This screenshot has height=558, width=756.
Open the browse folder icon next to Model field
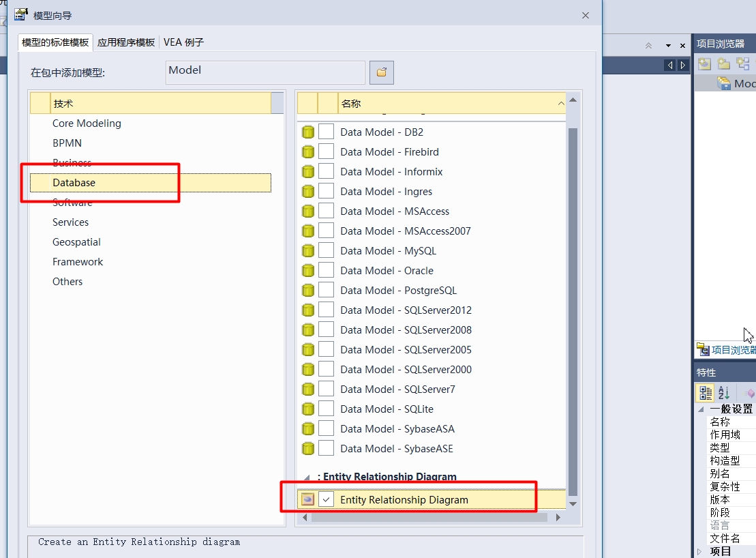click(x=381, y=72)
